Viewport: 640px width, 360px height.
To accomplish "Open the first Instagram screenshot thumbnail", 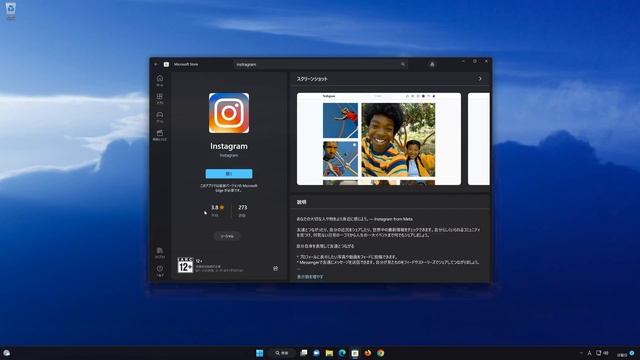I will click(x=379, y=139).
